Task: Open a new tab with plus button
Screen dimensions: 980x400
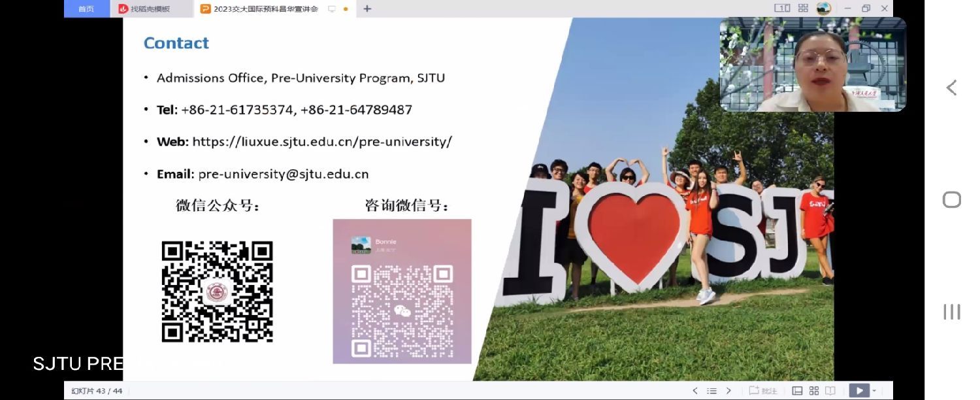Action: point(367,8)
